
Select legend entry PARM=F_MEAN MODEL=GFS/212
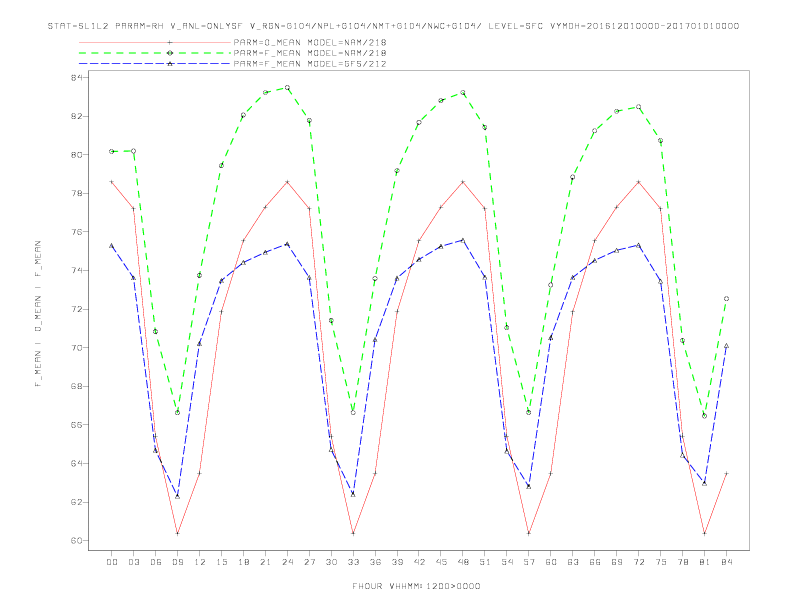click(x=310, y=64)
